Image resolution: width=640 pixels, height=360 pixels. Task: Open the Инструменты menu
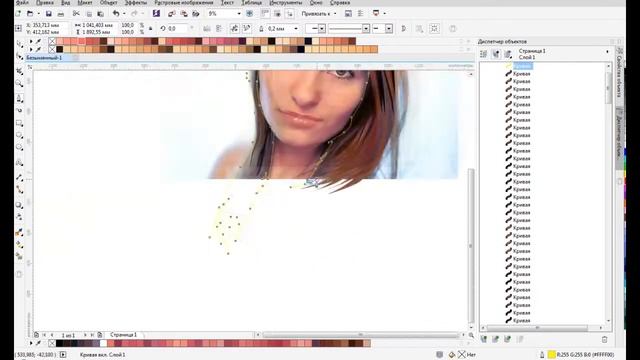[286, 3]
